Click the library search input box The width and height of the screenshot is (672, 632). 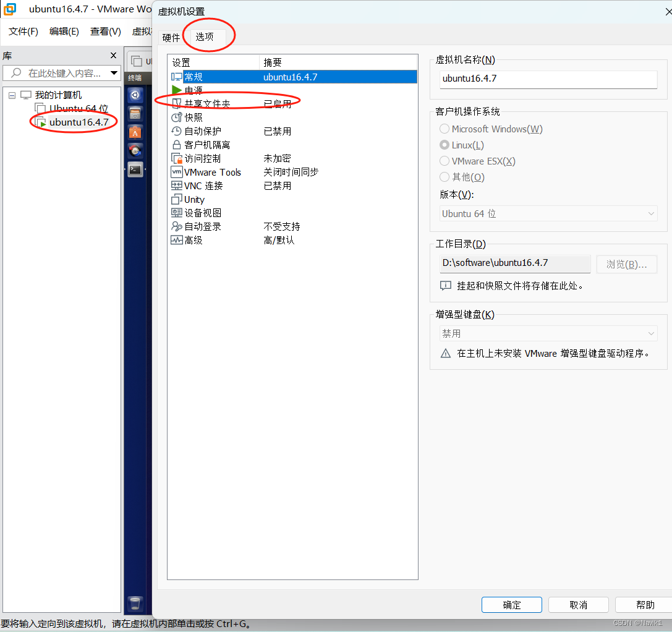62,73
